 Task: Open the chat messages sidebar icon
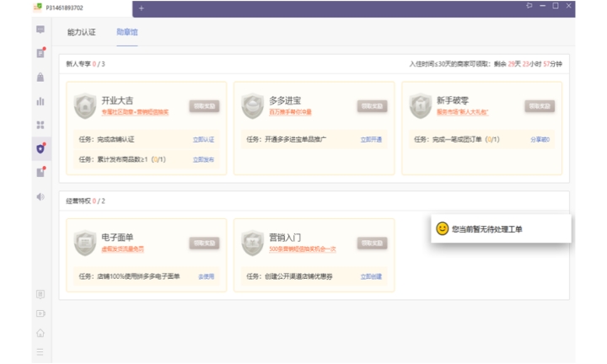[x=40, y=29]
